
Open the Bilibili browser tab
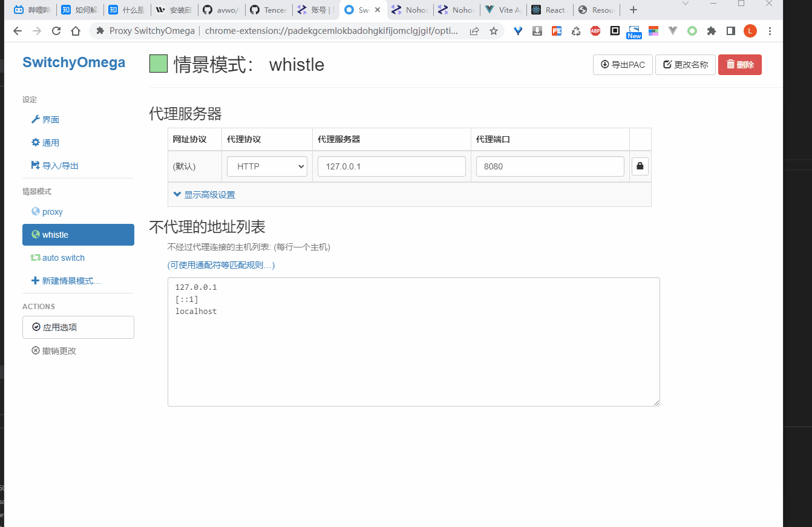pyautogui.click(x=31, y=10)
